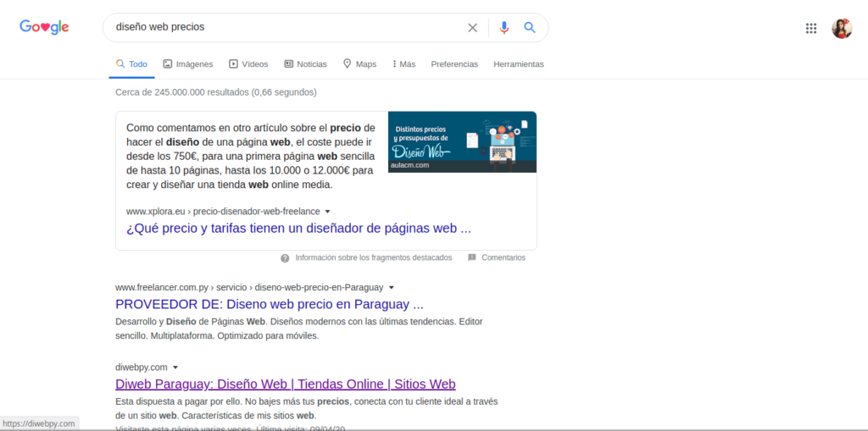This screenshot has height=431, width=868.
Task: Open the Maps tab
Action: [x=359, y=64]
